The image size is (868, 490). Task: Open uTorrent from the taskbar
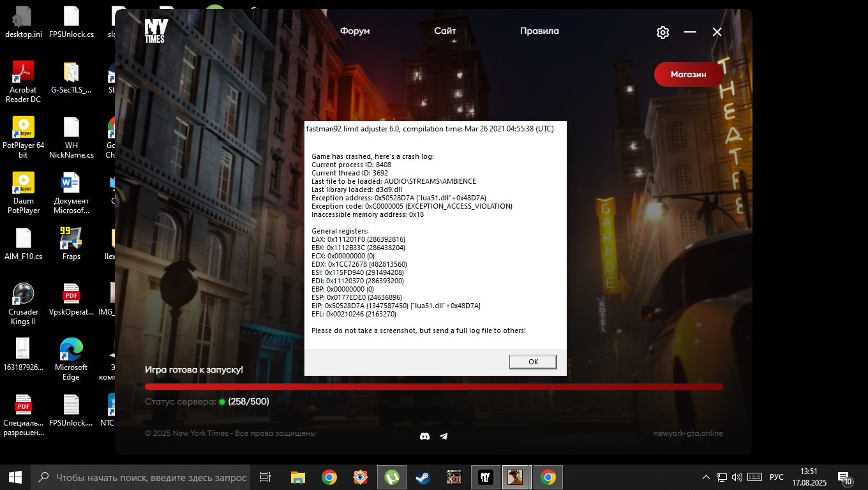(391, 477)
